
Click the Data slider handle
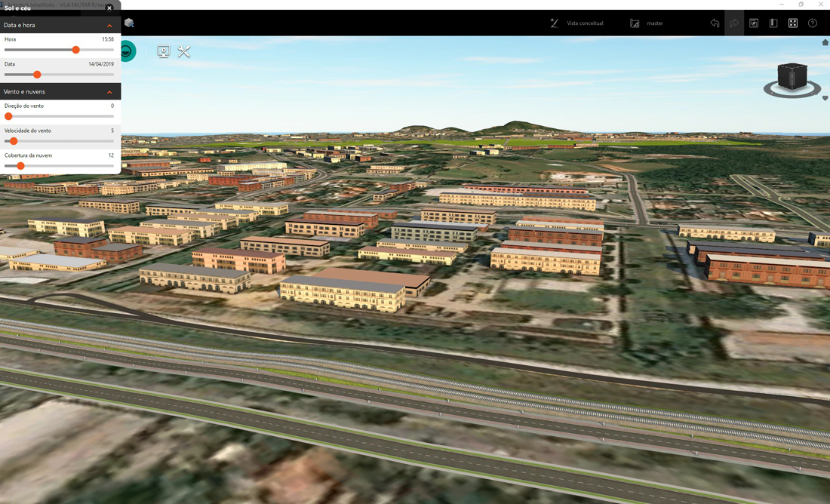coord(37,75)
